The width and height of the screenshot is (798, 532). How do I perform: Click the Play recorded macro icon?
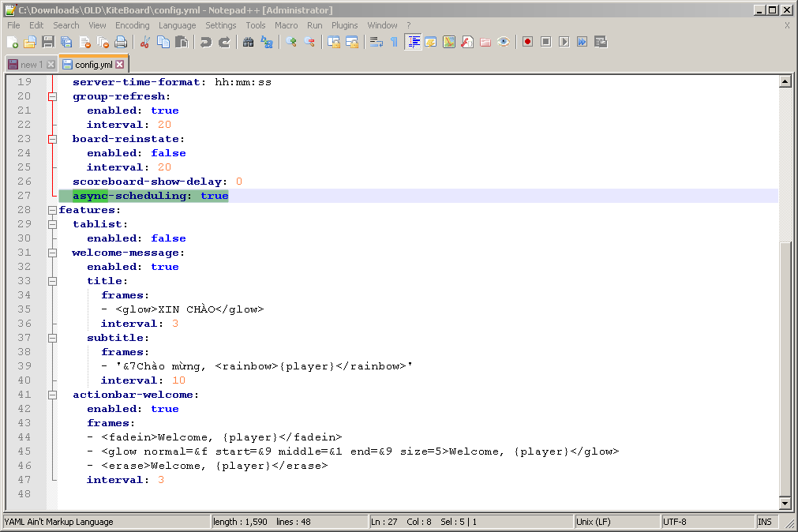pos(564,42)
